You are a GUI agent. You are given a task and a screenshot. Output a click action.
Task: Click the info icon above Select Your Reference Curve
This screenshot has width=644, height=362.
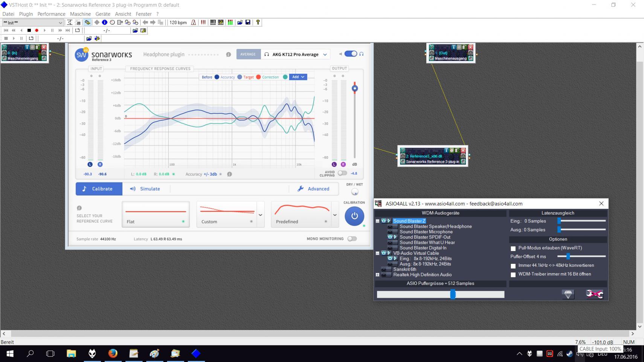[79, 208]
